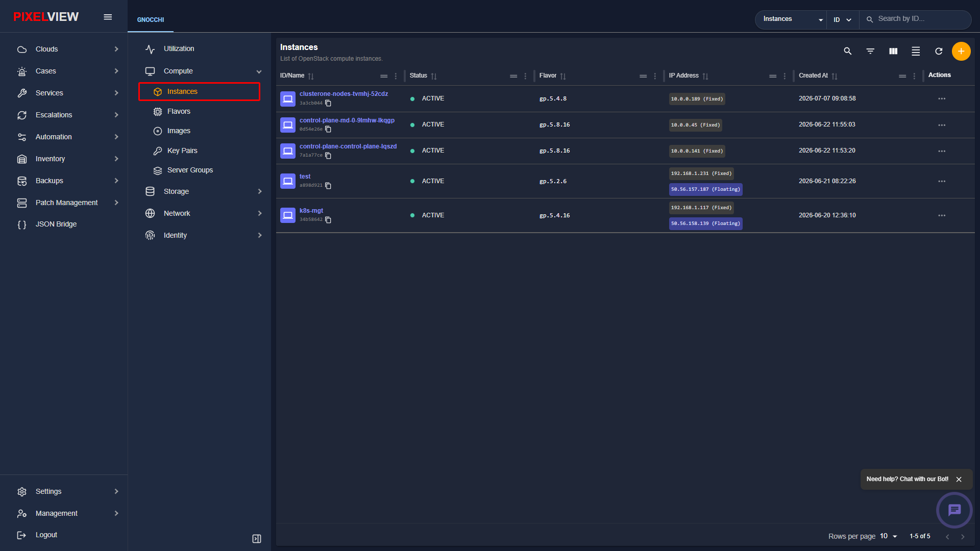Click the table search magnifier icon
980x551 pixels.
point(848,52)
